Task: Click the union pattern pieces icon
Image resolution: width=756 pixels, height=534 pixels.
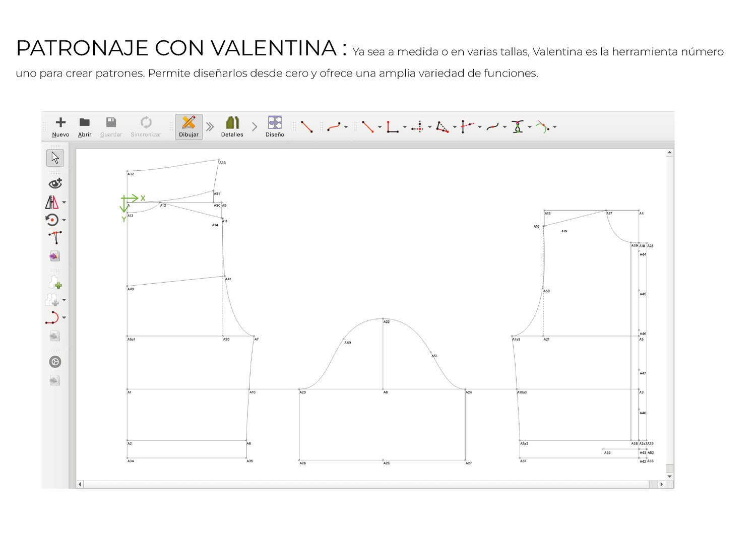Action: click(x=52, y=300)
